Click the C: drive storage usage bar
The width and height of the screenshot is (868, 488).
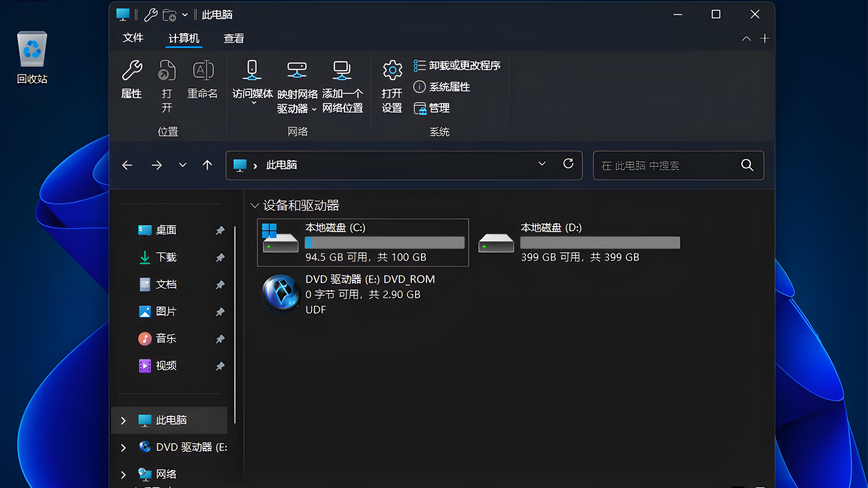click(x=385, y=243)
